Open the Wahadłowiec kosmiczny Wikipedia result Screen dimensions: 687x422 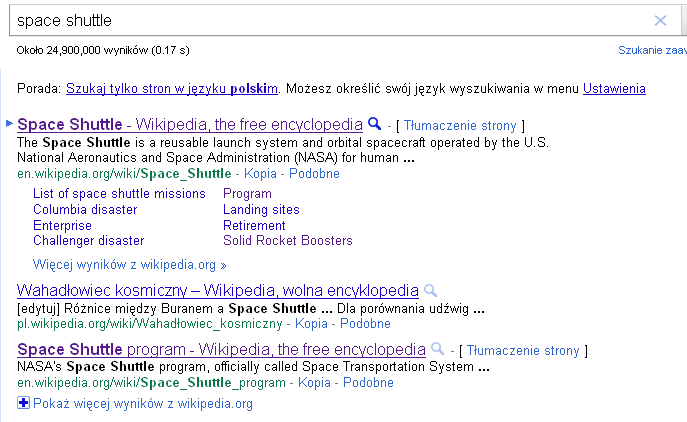point(217,291)
